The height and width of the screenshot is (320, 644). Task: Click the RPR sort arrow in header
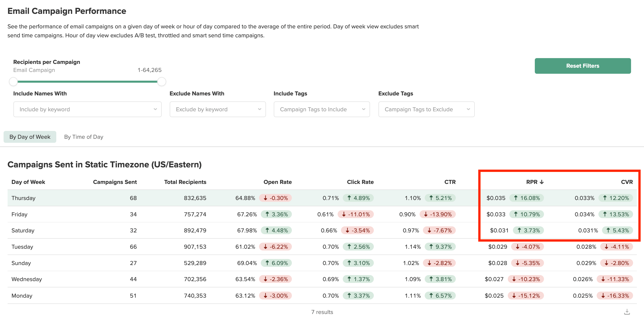tap(542, 182)
